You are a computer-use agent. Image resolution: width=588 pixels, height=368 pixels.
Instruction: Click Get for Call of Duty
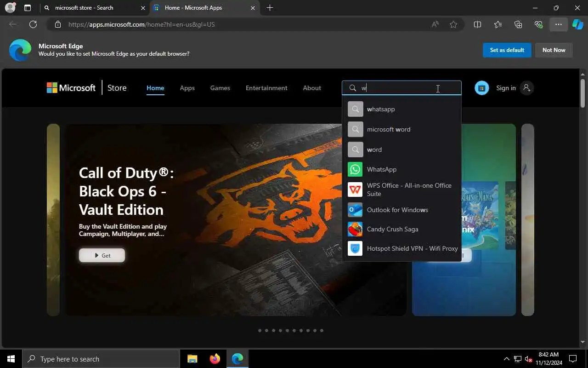[102, 255]
